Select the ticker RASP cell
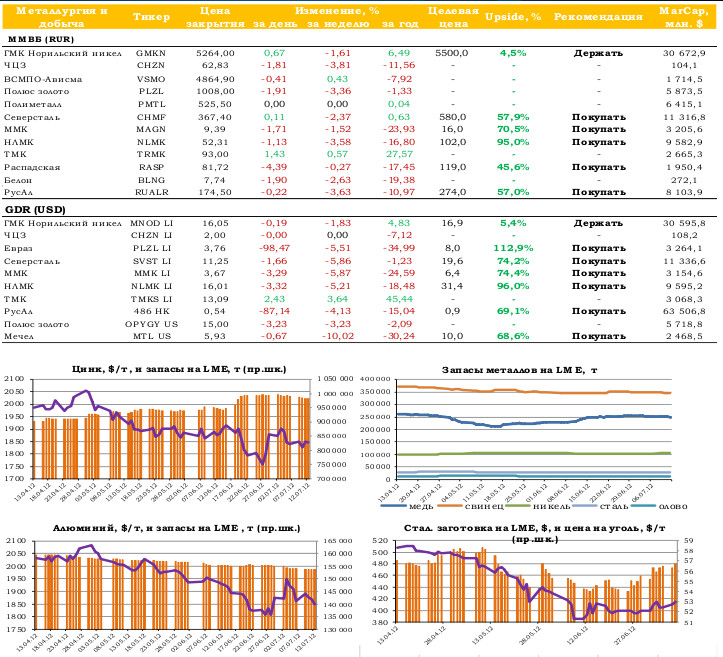723x657 pixels. tap(151, 167)
